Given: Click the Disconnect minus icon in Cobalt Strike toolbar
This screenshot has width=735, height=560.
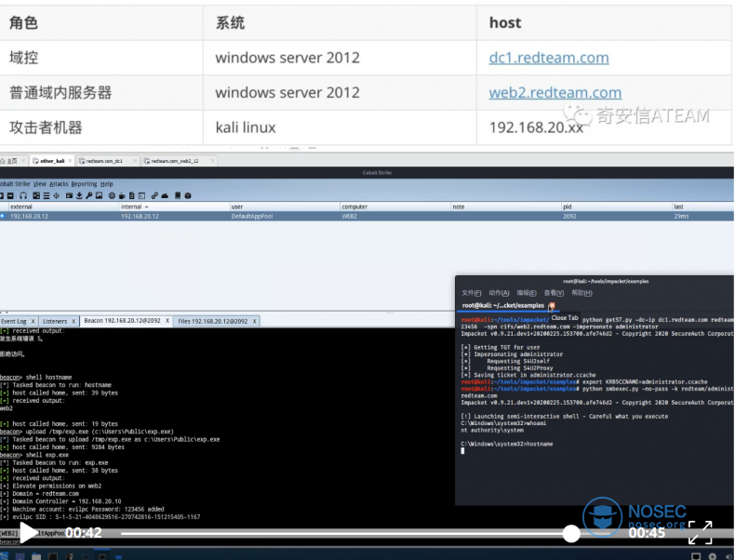Looking at the screenshot, I should pos(10,195).
